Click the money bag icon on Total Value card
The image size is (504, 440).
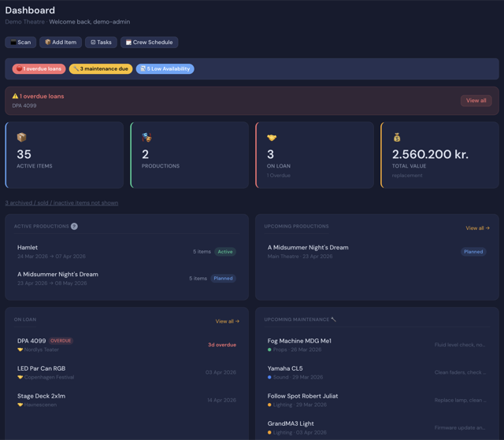tap(397, 138)
